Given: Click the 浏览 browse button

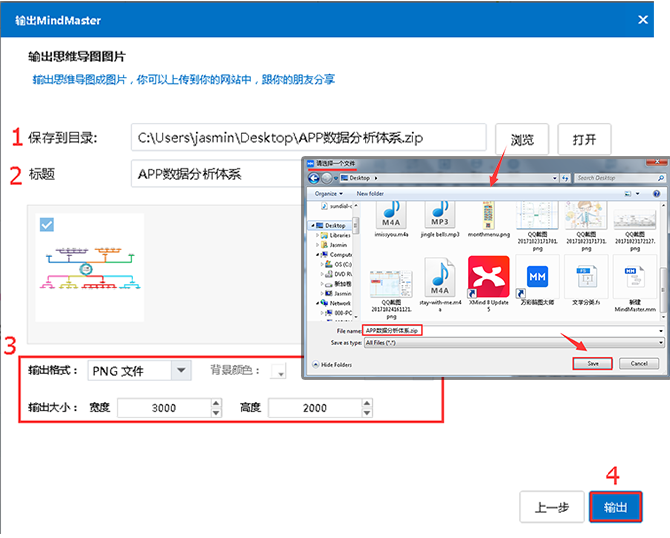Looking at the screenshot, I should pyautogui.click(x=522, y=139).
